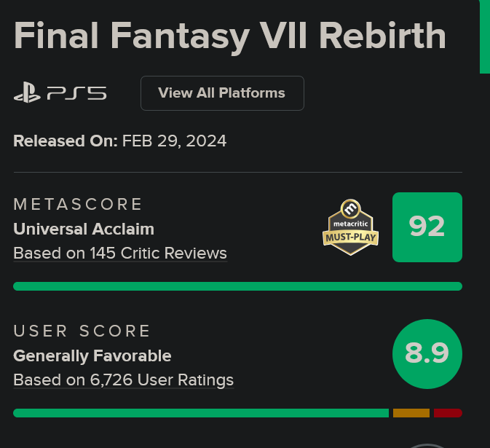This screenshot has height=448, width=490.
Task: Click the Universal Acclaim text
Action: click(84, 229)
